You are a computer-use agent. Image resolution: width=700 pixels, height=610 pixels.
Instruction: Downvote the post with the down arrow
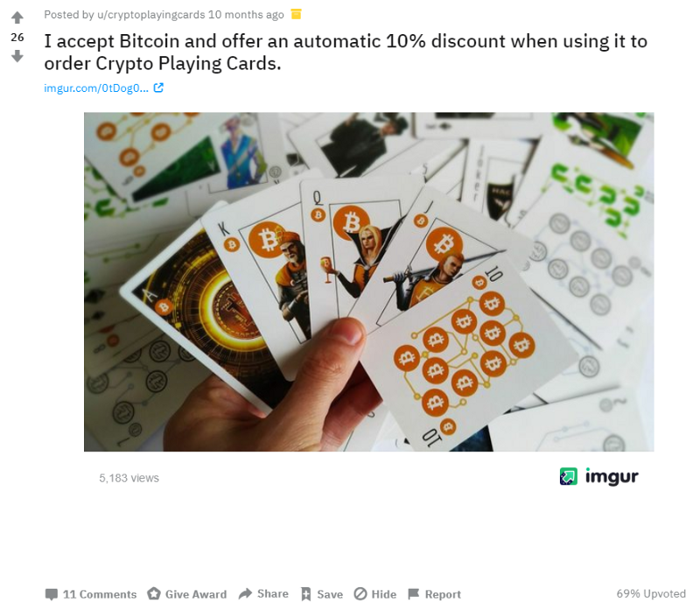(17, 56)
